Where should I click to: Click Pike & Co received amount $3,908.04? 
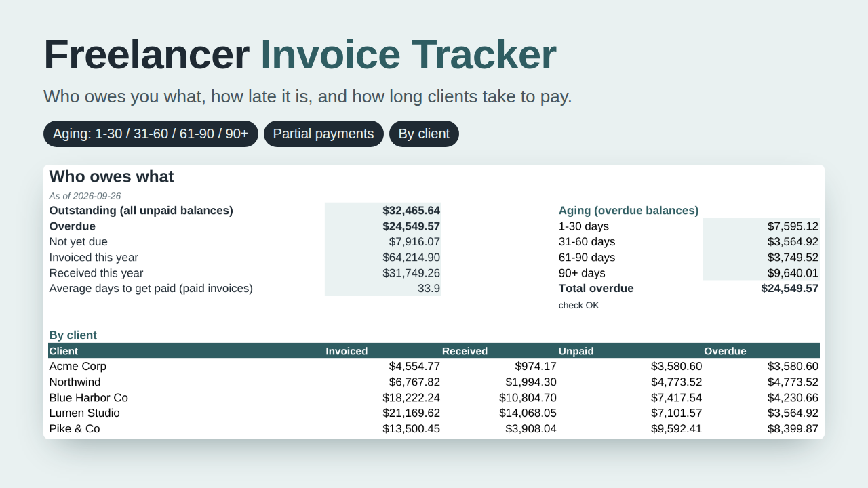click(531, 429)
